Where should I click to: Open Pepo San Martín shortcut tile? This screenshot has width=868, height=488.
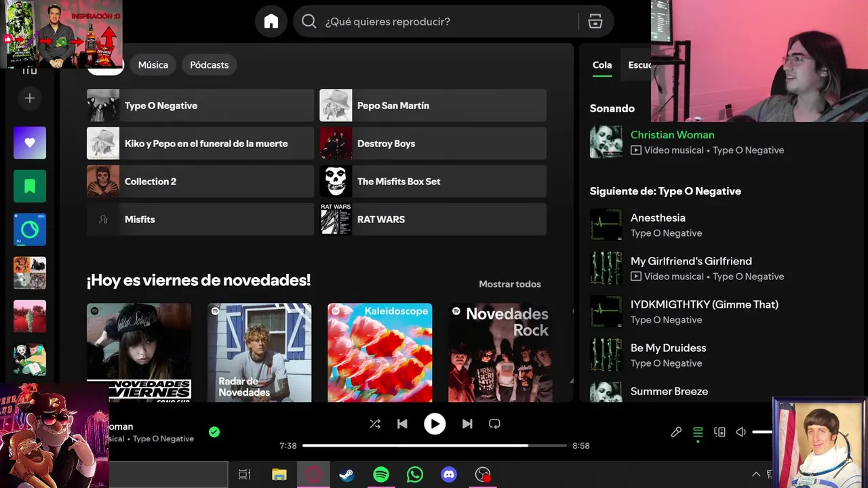[433, 106]
